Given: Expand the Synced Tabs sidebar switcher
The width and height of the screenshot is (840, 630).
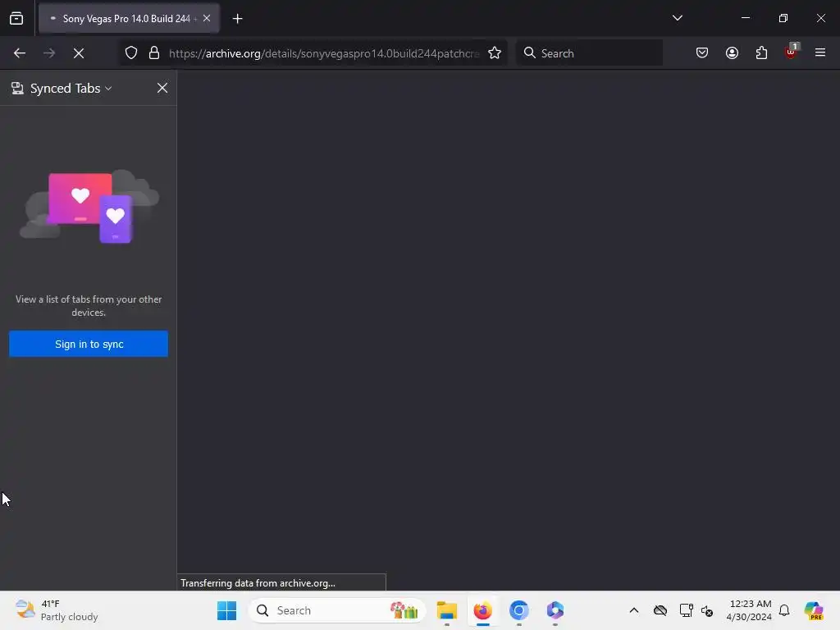Looking at the screenshot, I should (x=62, y=89).
